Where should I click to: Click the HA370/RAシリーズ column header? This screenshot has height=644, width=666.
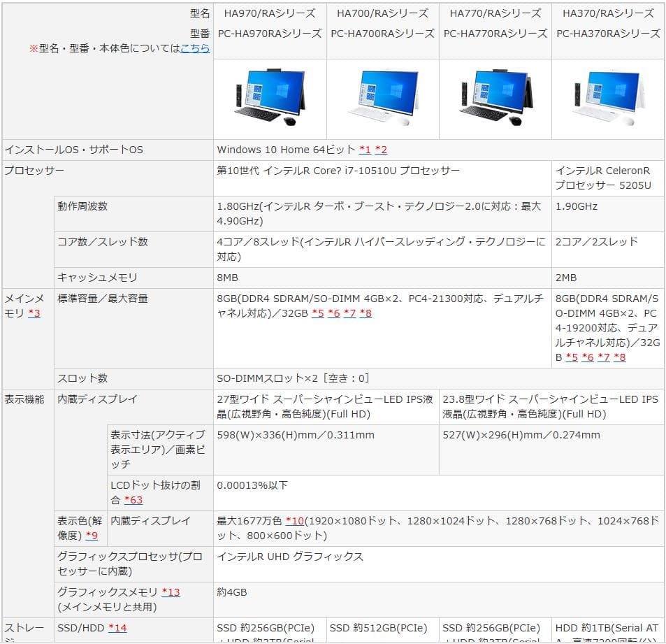608,13
